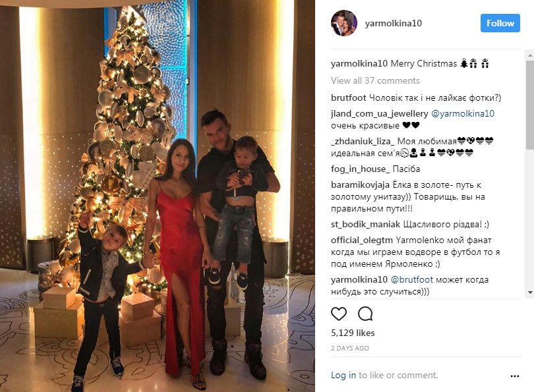Image resolution: width=534 pixels, height=392 pixels.
Task: Open _zhdaniuk_liza_ commenter profile
Action: (x=363, y=141)
